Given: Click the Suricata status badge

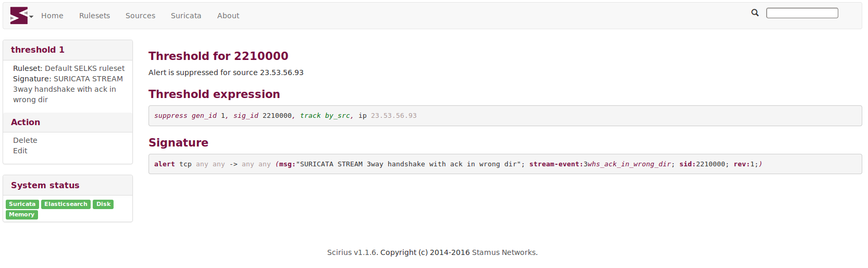Looking at the screenshot, I should 22,204.
